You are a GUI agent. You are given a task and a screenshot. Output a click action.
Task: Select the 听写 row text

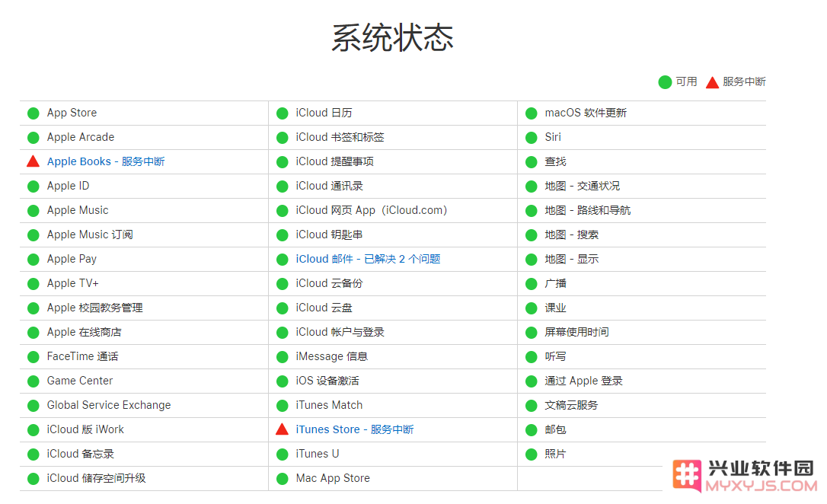coord(555,356)
